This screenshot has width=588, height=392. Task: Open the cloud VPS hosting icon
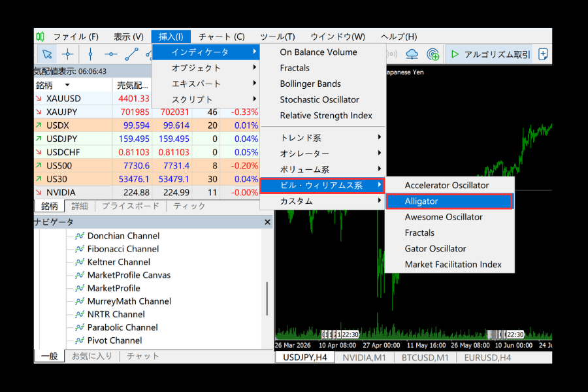[x=412, y=54]
